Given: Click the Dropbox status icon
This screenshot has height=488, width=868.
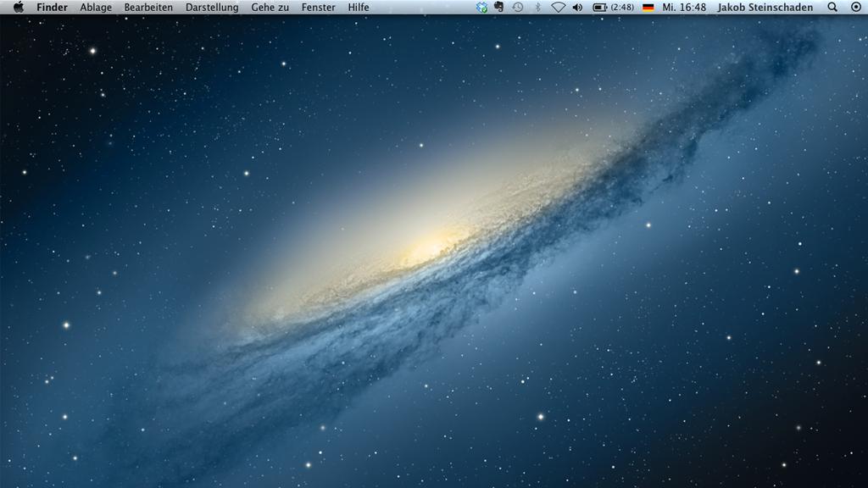Looking at the screenshot, I should pos(481,7).
